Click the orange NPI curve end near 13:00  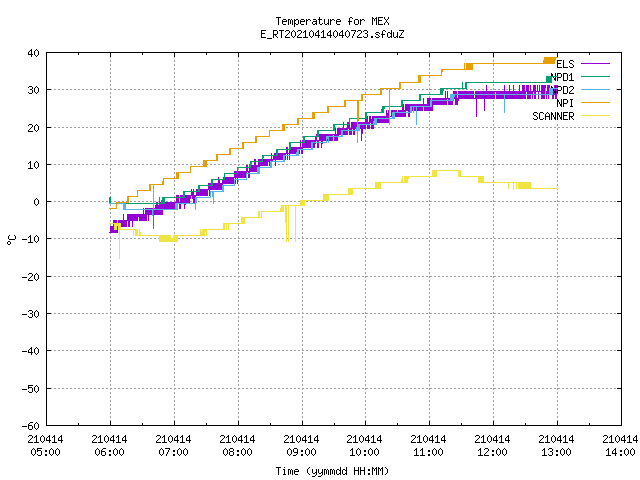tap(551, 60)
